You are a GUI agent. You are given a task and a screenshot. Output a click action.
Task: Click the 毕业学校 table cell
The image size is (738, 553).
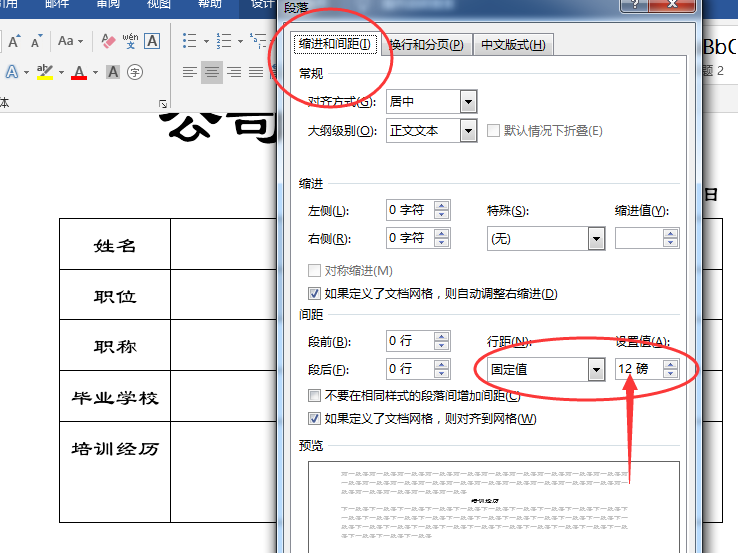pos(115,396)
